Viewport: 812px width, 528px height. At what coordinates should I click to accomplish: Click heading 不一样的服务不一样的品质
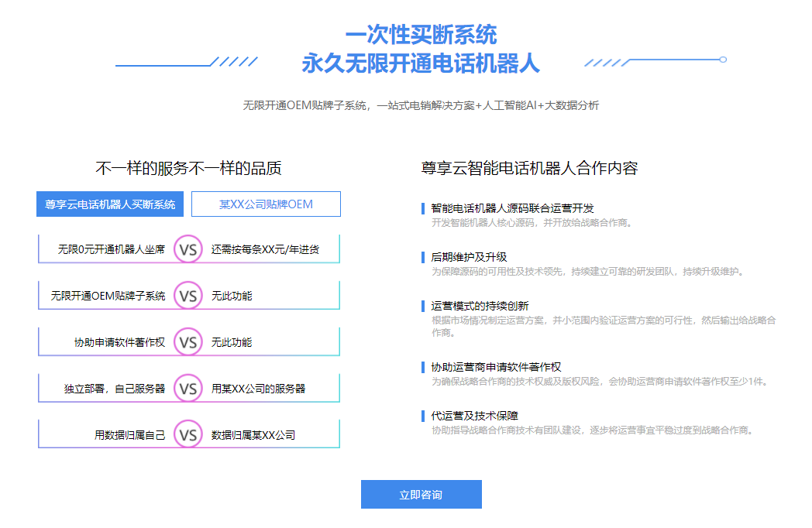point(188,168)
